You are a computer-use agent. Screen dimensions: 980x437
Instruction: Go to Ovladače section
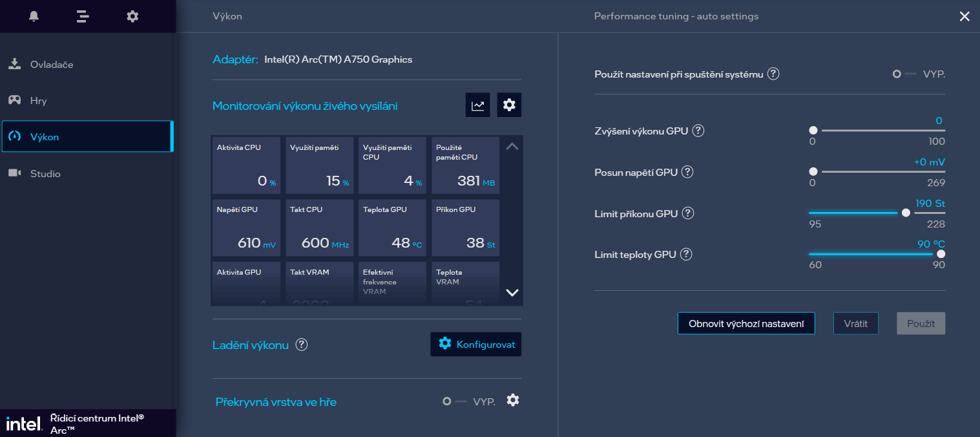coord(87,65)
